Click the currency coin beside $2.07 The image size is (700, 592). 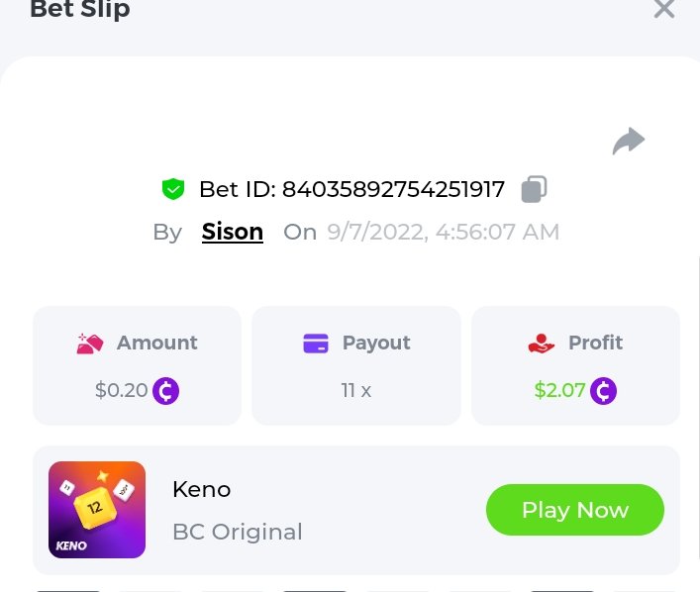click(603, 391)
